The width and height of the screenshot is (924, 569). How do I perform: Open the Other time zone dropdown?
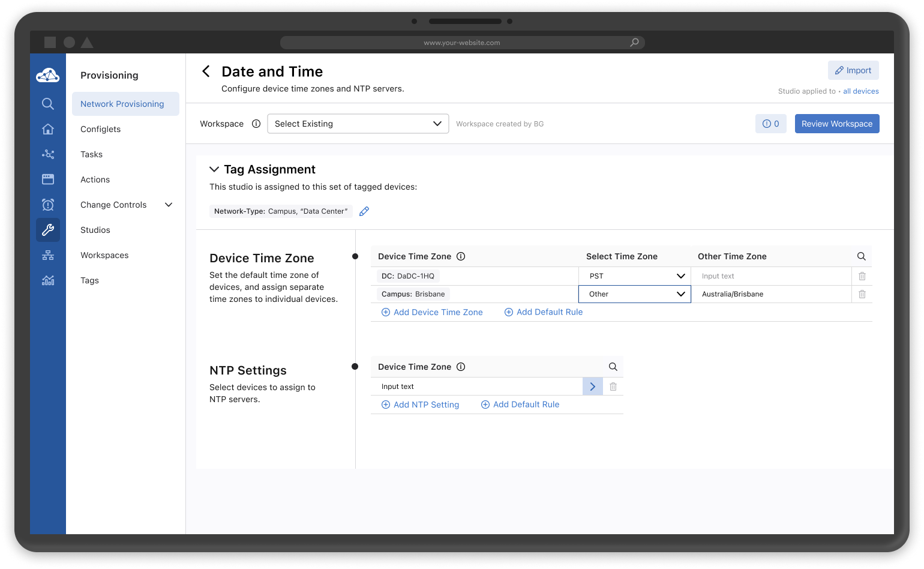(x=635, y=294)
